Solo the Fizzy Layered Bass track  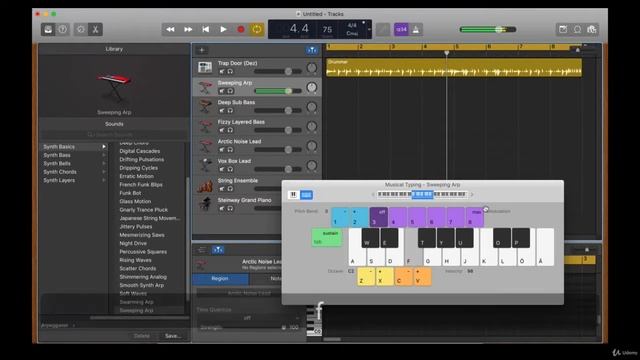[x=230, y=130]
